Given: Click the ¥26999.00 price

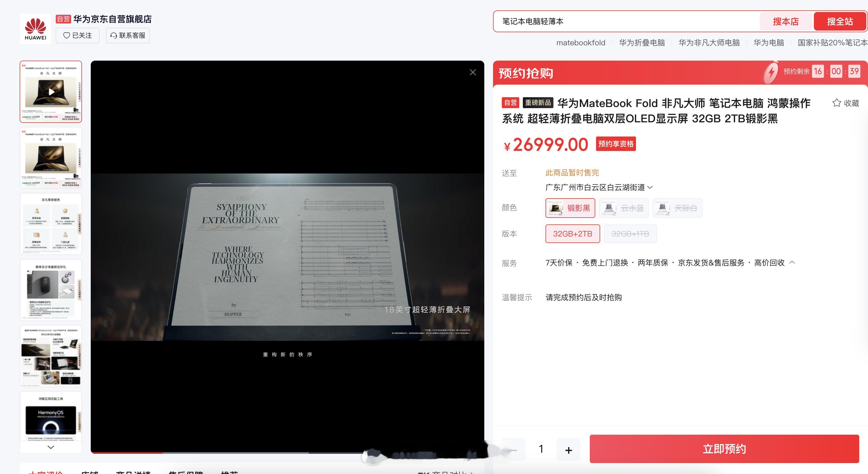Looking at the screenshot, I should pyautogui.click(x=546, y=145).
